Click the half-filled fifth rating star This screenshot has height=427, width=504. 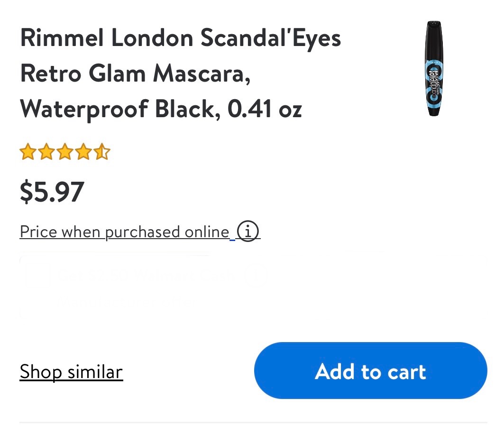point(101,153)
